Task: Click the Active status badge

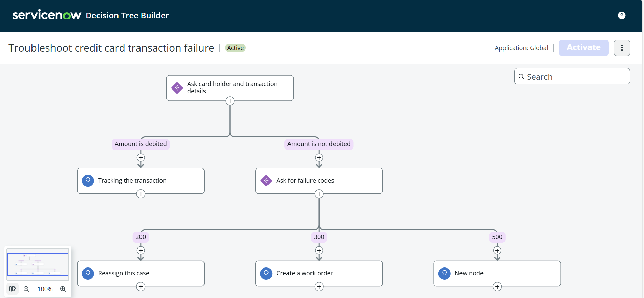Action: click(x=235, y=48)
